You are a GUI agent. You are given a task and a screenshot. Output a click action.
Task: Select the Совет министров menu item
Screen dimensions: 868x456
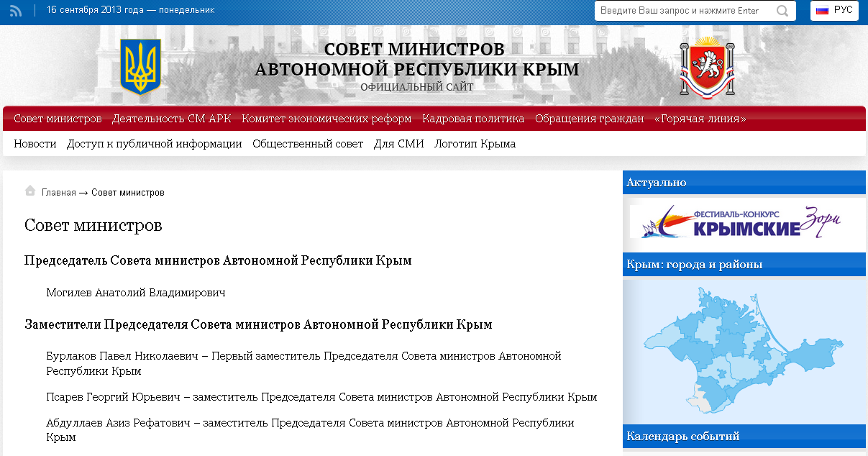(58, 118)
